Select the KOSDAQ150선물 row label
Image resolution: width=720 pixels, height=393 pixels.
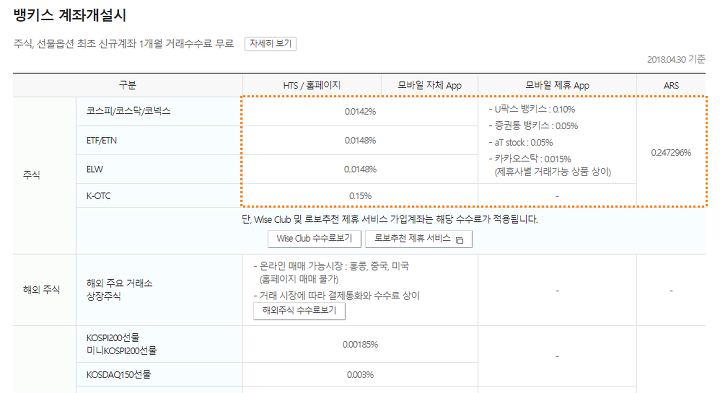(118, 375)
